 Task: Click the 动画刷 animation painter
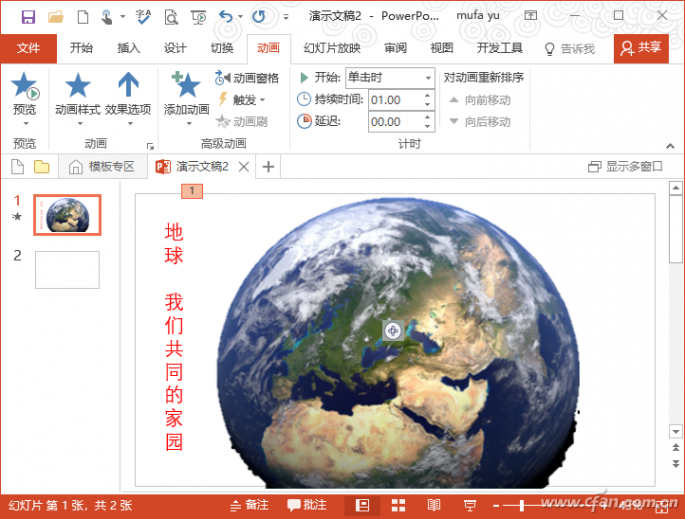coord(242,121)
